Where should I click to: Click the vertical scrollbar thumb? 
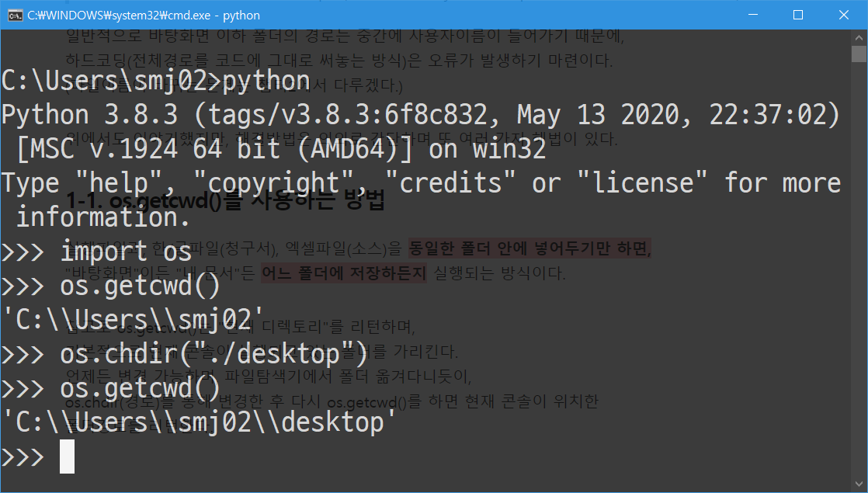click(859, 54)
